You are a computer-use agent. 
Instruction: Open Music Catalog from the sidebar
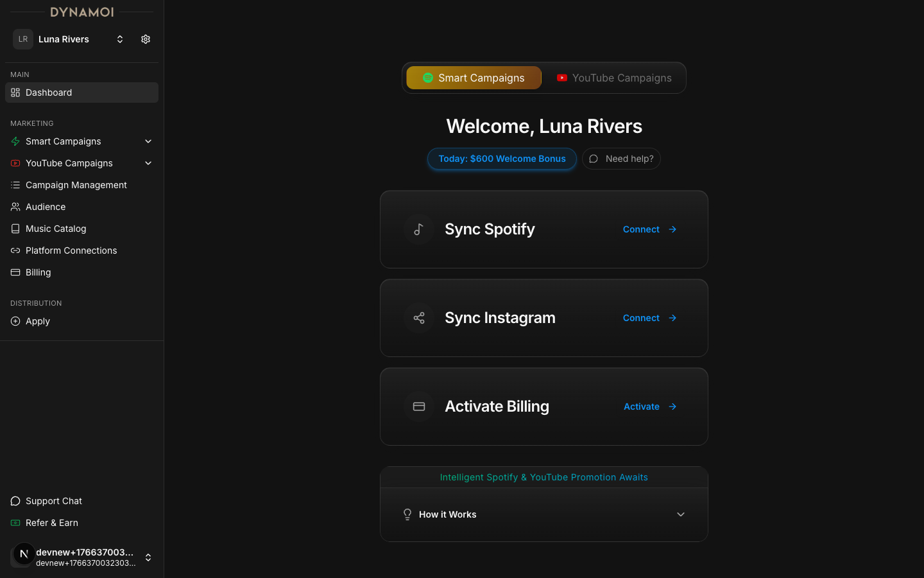coord(56,229)
